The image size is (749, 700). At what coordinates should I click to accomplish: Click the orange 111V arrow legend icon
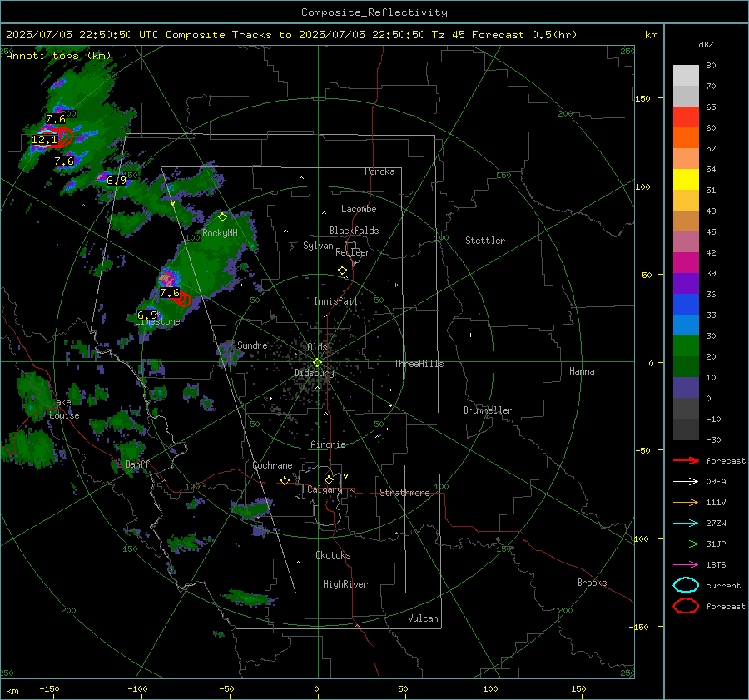point(686,502)
